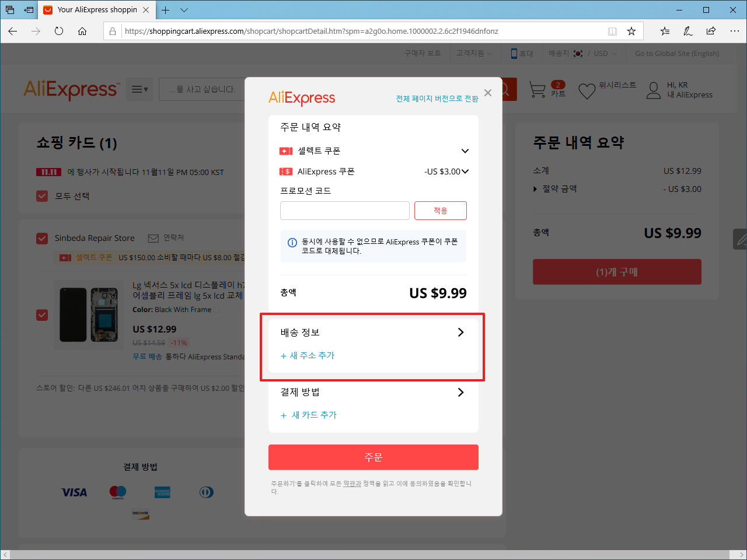Click the promotion code input field
The image size is (747, 560).
345,211
